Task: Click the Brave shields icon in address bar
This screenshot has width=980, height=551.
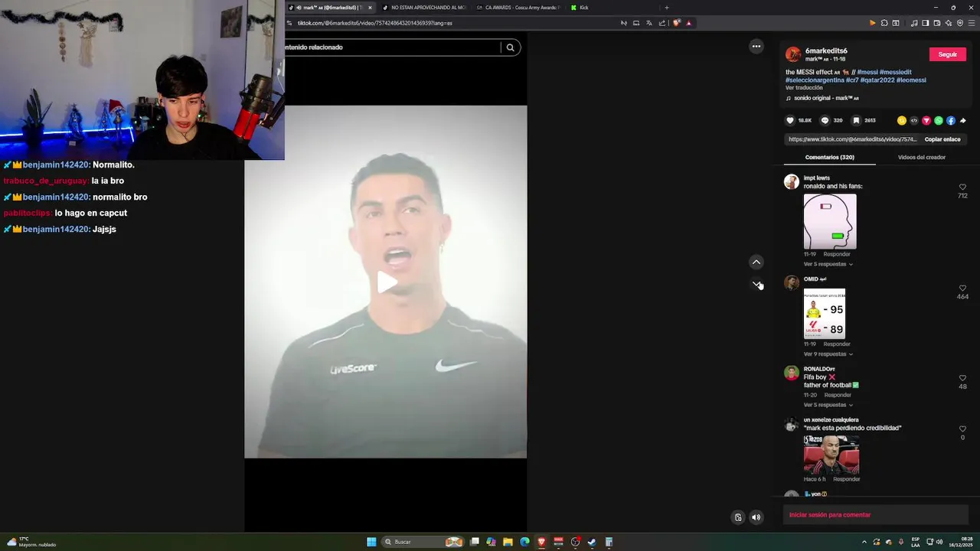Action: 677,23
